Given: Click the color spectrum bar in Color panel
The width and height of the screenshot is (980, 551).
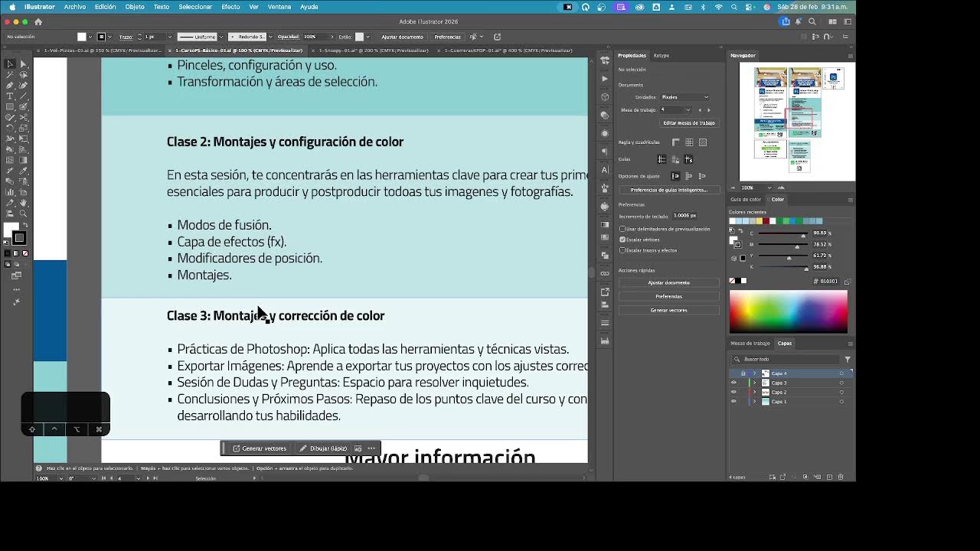Looking at the screenshot, I should coord(789,311).
